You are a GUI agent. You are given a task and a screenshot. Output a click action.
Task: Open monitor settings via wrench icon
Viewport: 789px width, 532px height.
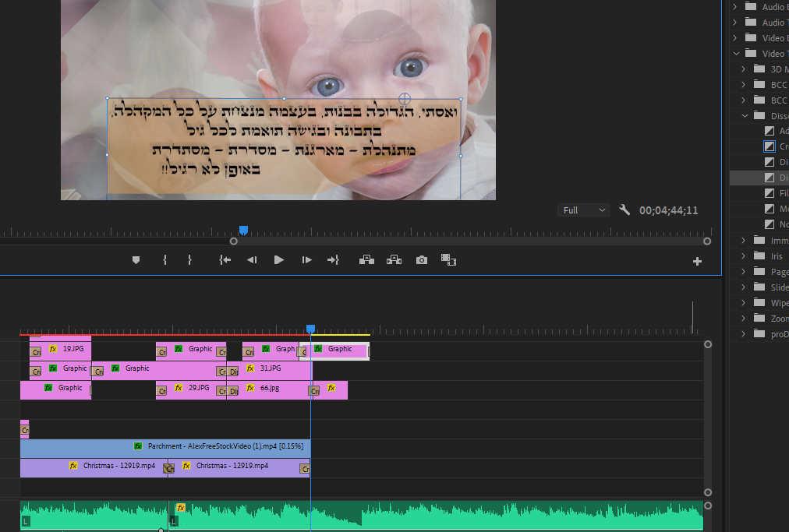pyautogui.click(x=624, y=210)
